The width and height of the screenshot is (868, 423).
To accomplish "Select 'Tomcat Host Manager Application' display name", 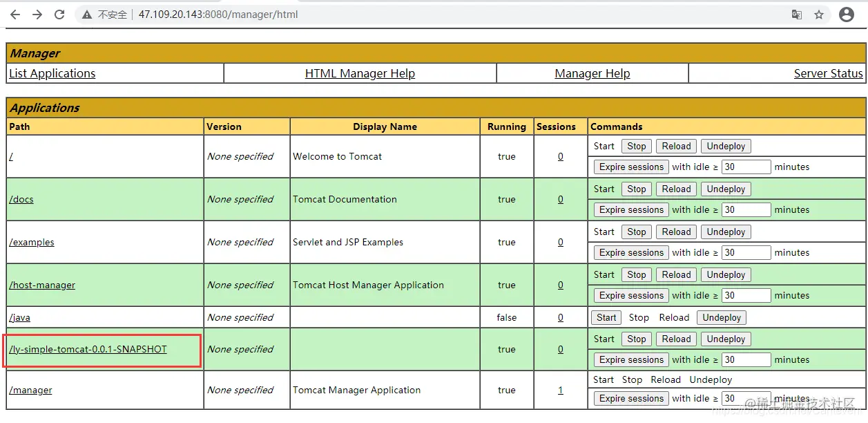I will click(x=368, y=285).
